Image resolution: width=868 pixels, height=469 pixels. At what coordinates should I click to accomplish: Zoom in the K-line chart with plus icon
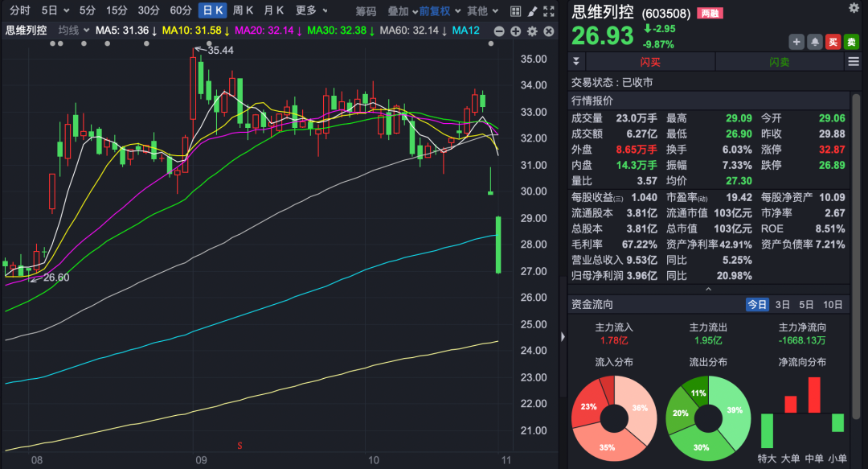pyautogui.click(x=515, y=31)
